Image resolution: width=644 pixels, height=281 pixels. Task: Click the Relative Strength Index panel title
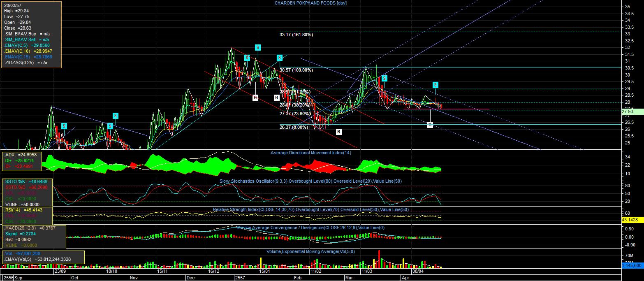click(310, 210)
